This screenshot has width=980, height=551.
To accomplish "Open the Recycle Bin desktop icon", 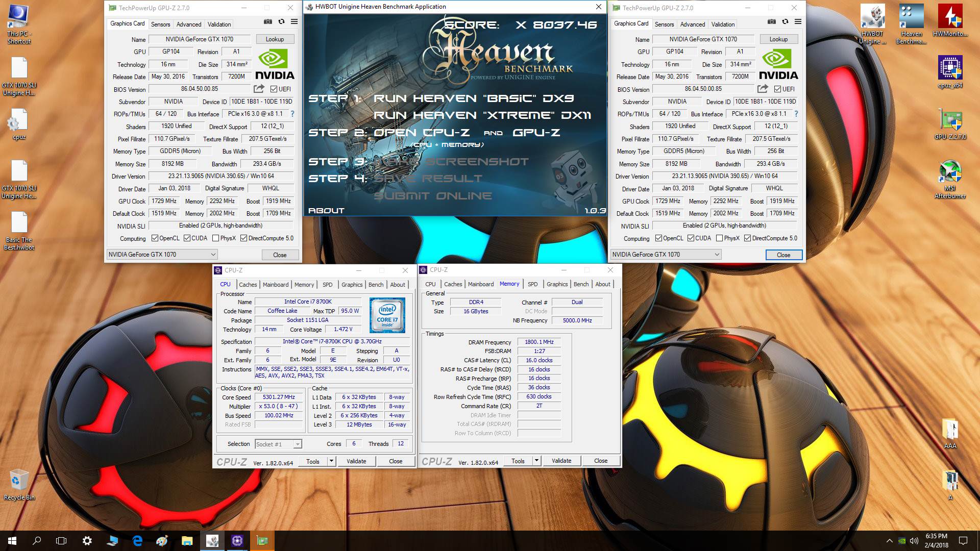I will 19,485.
